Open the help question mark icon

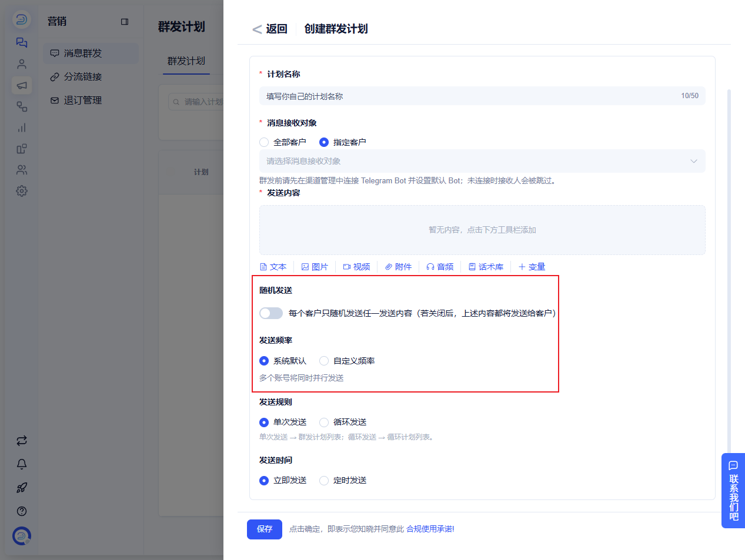point(22,511)
